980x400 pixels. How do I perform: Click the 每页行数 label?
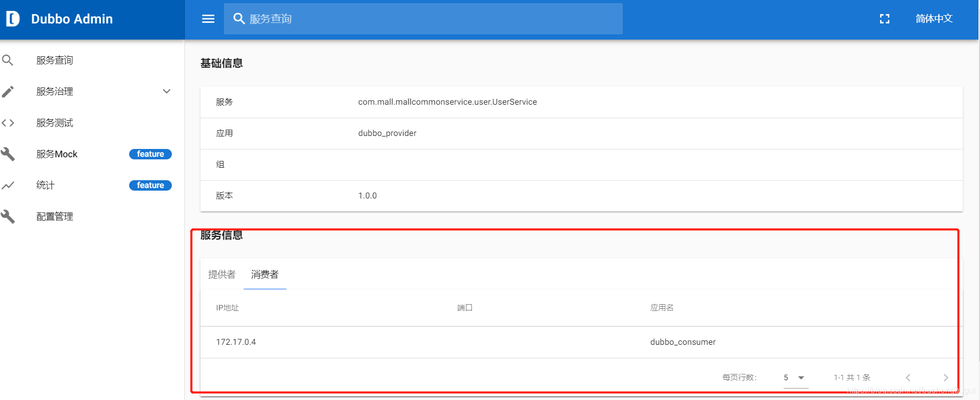tap(739, 378)
